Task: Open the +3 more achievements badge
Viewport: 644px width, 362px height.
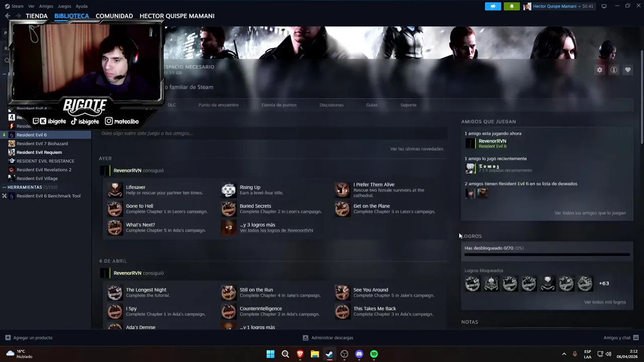Action: point(228,227)
